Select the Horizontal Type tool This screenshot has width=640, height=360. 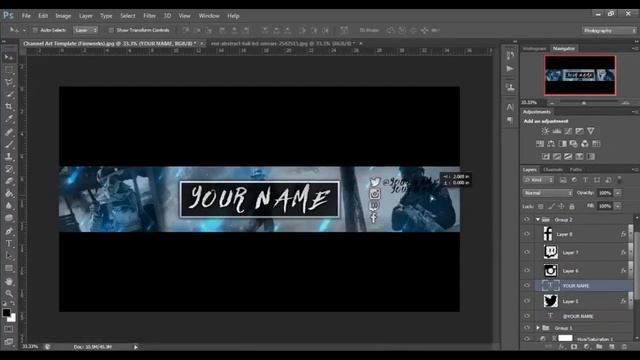click(9, 244)
